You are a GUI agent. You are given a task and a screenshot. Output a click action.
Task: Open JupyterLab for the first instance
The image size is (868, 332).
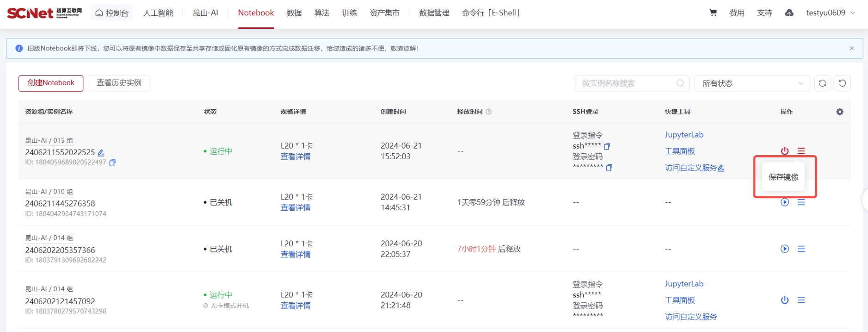[x=683, y=135]
